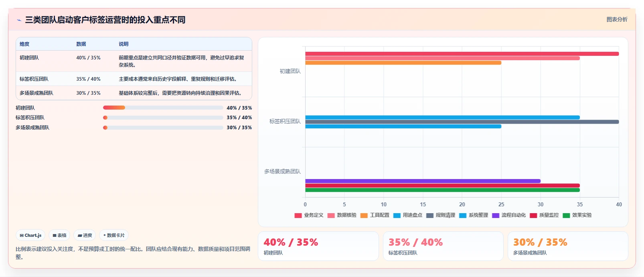Click the purple 流程自动化 bar for 多场景成熟团队
Screen dimensions: 644x277
click(423, 181)
